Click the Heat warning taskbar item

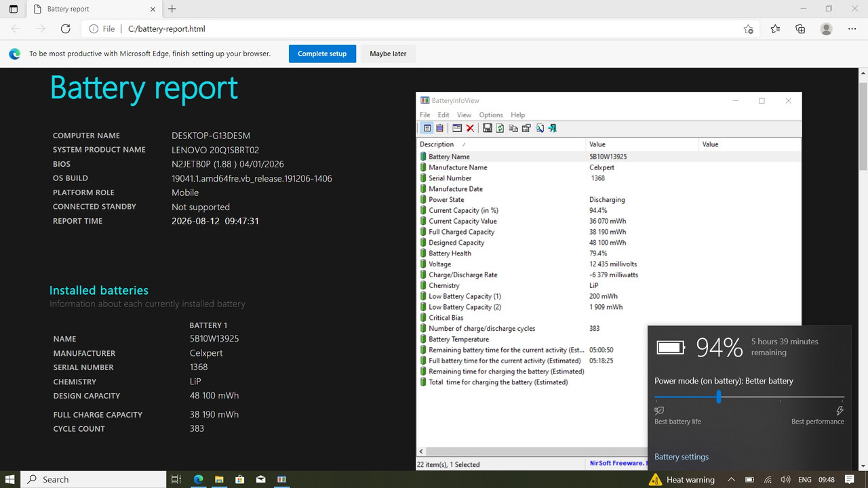tap(682, 479)
